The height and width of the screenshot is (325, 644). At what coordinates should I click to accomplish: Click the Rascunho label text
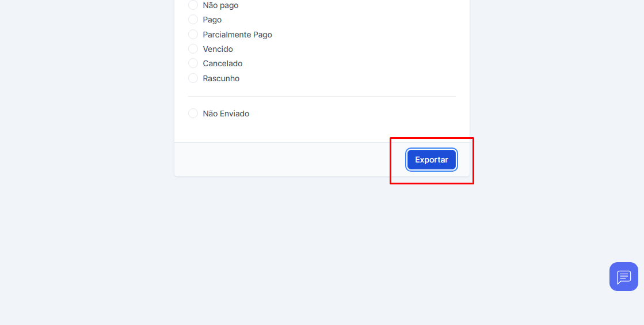[221, 78]
